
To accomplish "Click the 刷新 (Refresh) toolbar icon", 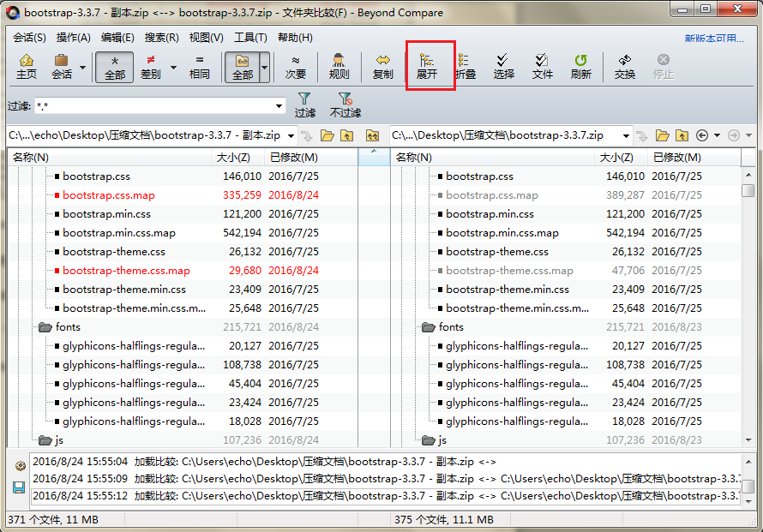I will [580, 66].
